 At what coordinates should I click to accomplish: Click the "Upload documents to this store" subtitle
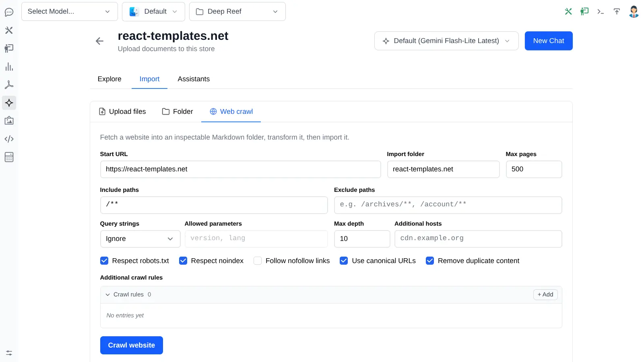(x=166, y=49)
